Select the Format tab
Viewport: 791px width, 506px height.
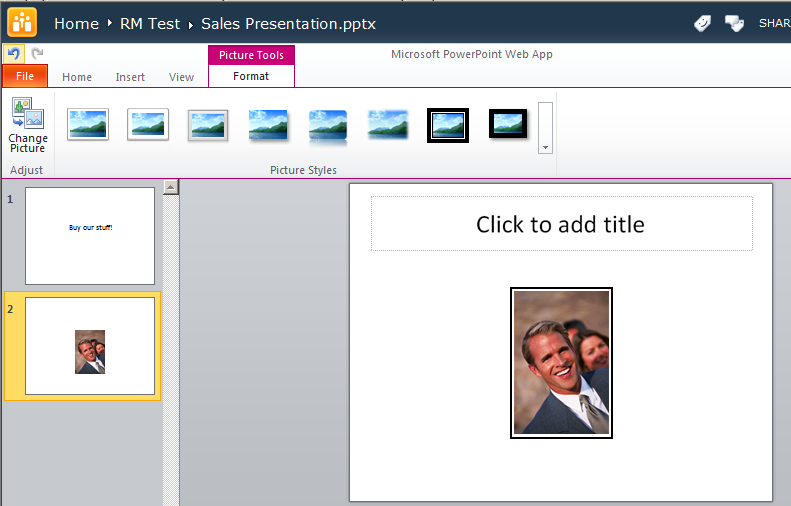[x=251, y=76]
